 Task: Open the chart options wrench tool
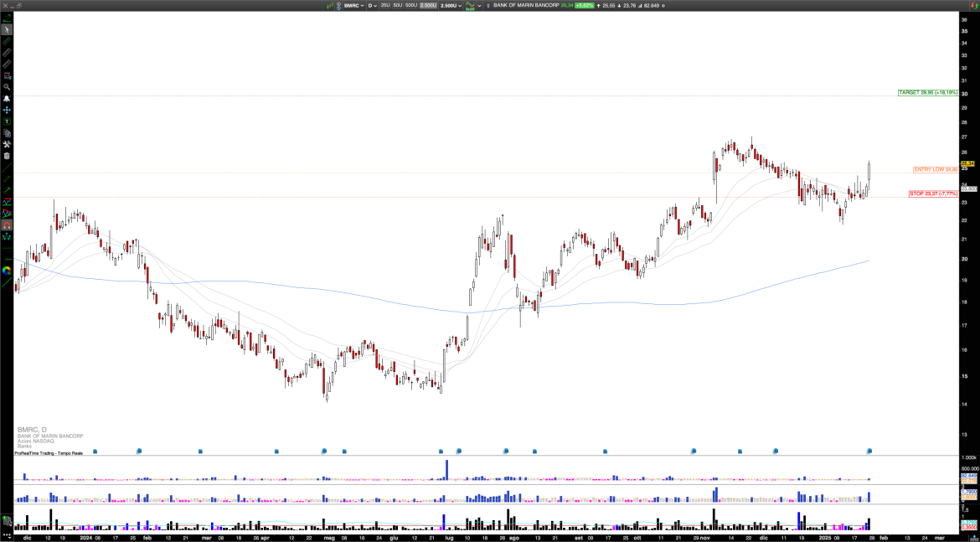8,142
